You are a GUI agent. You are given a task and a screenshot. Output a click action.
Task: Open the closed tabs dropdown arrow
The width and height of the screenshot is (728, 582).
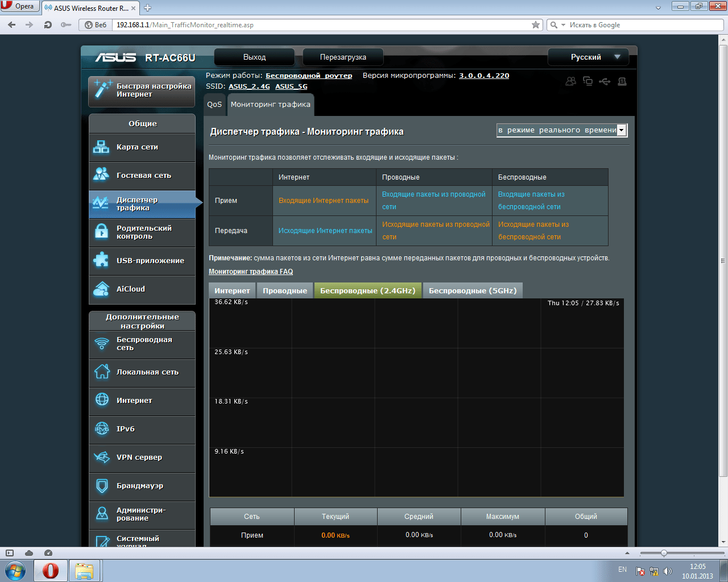pos(659,8)
